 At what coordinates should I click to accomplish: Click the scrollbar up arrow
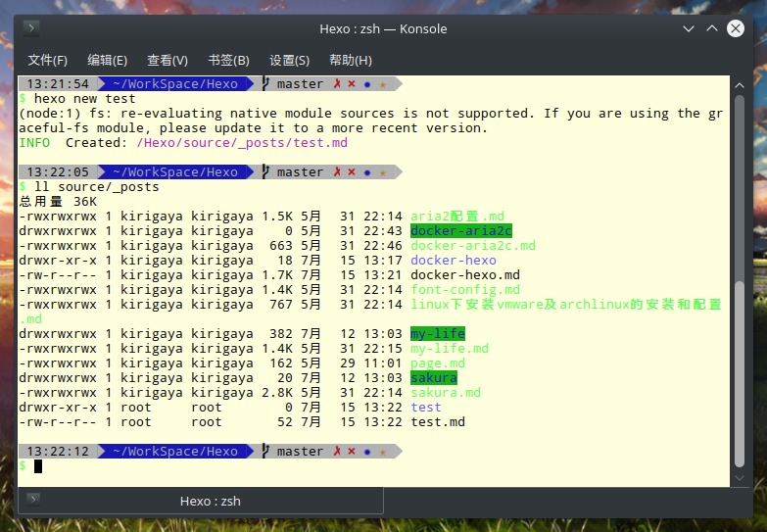[x=740, y=85]
